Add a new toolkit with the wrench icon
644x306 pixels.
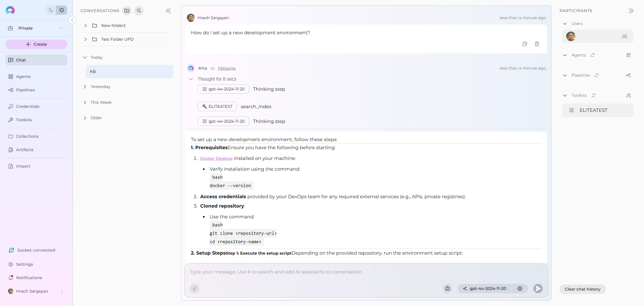click(x=629, y=95)
